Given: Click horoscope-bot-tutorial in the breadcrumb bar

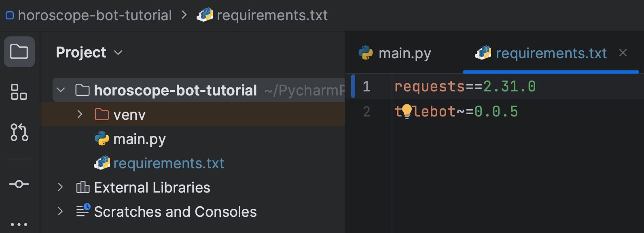Looking at the screenshot, I should tap(95, 15).
